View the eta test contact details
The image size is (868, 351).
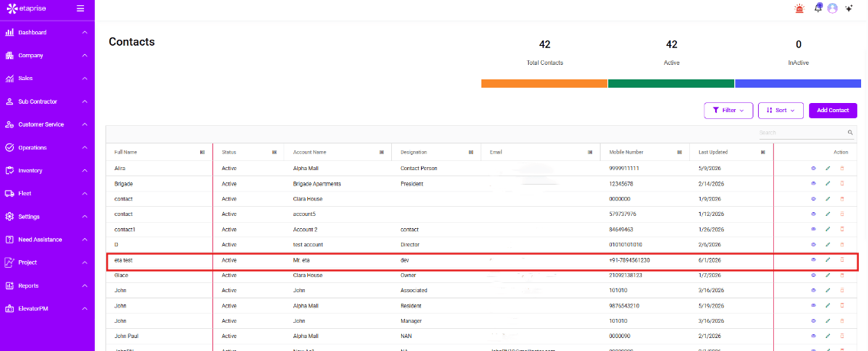[x=813, y=259]
